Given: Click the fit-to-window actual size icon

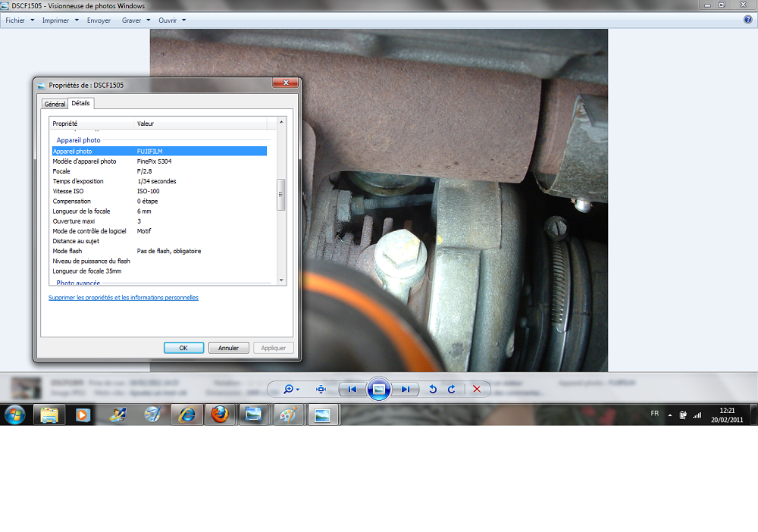Looking at the screenshot, I should tap(321, 390).
